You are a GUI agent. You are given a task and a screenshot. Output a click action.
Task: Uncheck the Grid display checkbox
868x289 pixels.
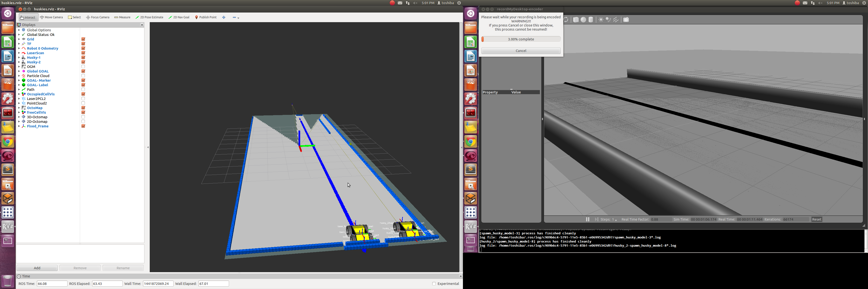[x=83, y=39]
